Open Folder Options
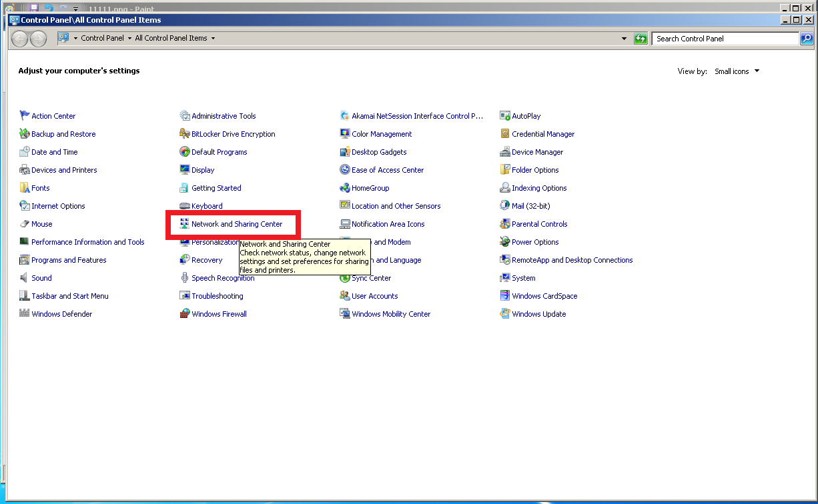 535,170
